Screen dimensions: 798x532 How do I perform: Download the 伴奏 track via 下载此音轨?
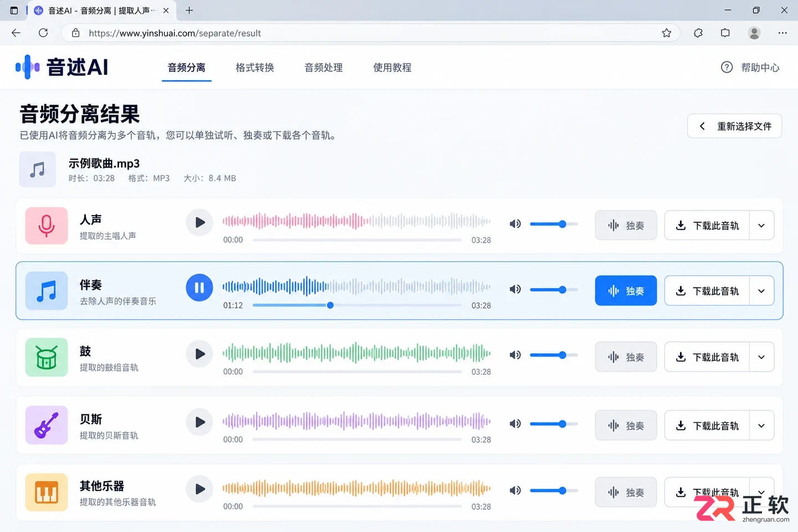[x=707, y=291]
